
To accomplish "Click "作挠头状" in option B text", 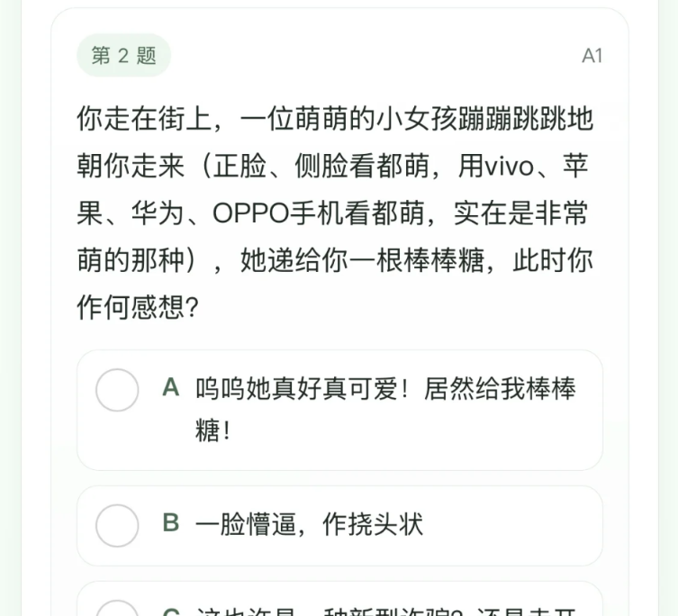I will (373, 524).
